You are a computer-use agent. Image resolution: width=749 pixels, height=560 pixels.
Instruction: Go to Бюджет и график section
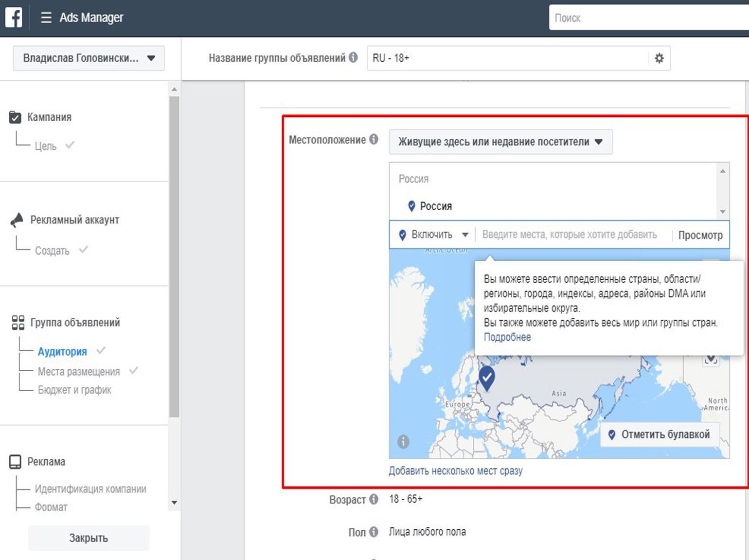[74, 390]
